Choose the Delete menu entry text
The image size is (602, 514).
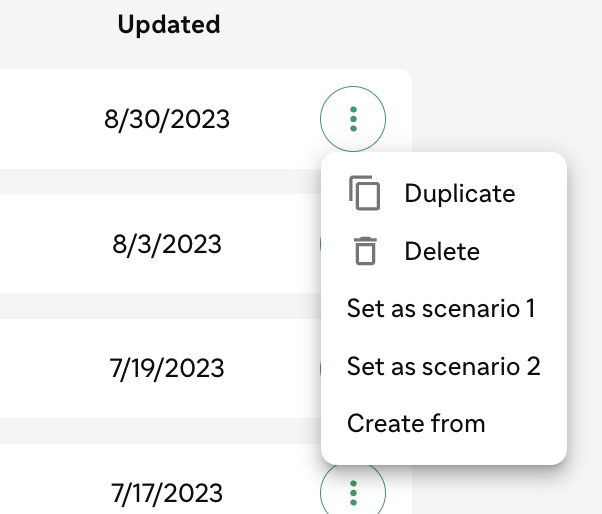442,251
